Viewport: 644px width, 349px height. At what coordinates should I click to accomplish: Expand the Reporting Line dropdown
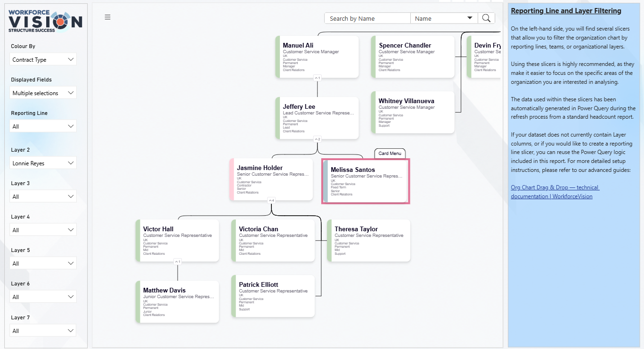click(43, 126)
